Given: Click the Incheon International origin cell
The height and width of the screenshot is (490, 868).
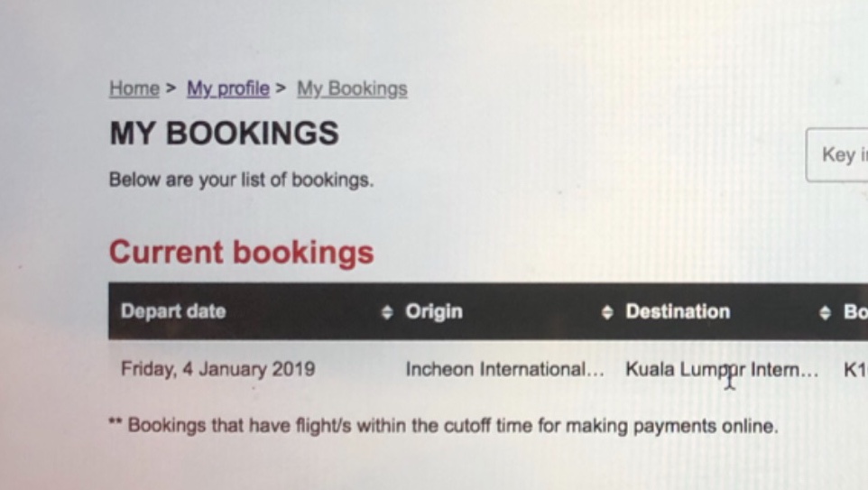Looking at the screenshot, I should tap(504, 369).
